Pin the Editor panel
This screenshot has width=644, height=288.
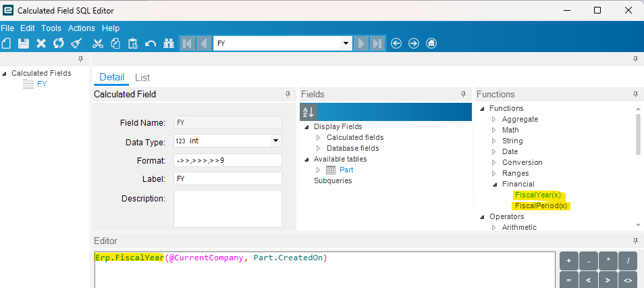(x=635, y=241)
